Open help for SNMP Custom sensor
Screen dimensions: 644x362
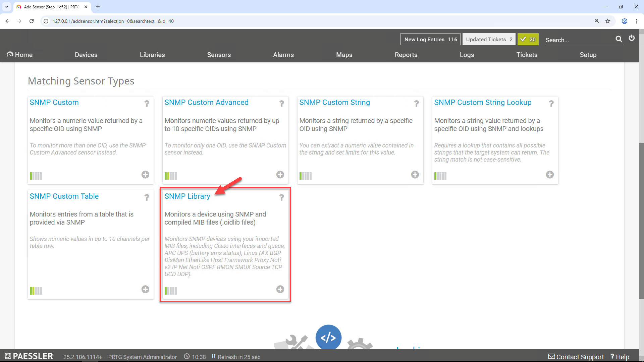click(147, 104)
